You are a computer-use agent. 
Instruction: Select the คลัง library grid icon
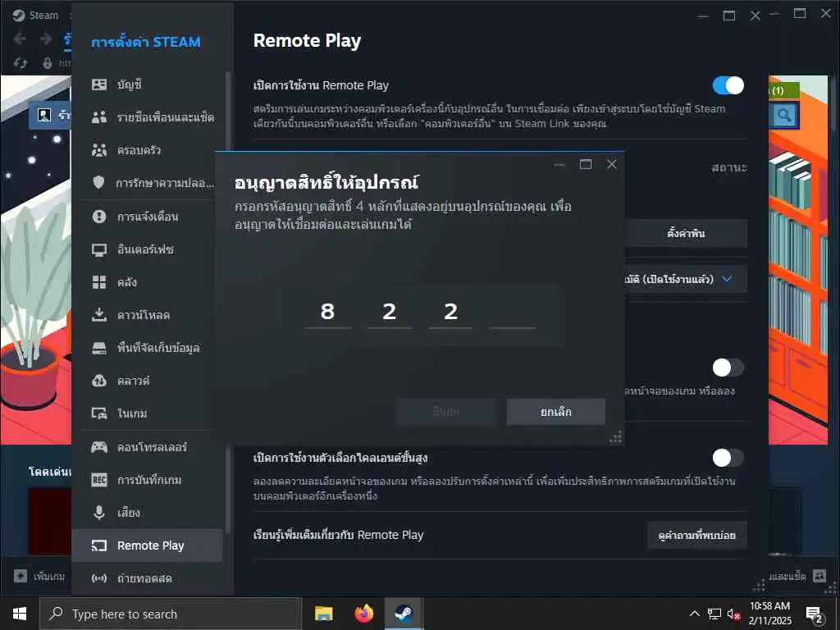coord(99,282)
